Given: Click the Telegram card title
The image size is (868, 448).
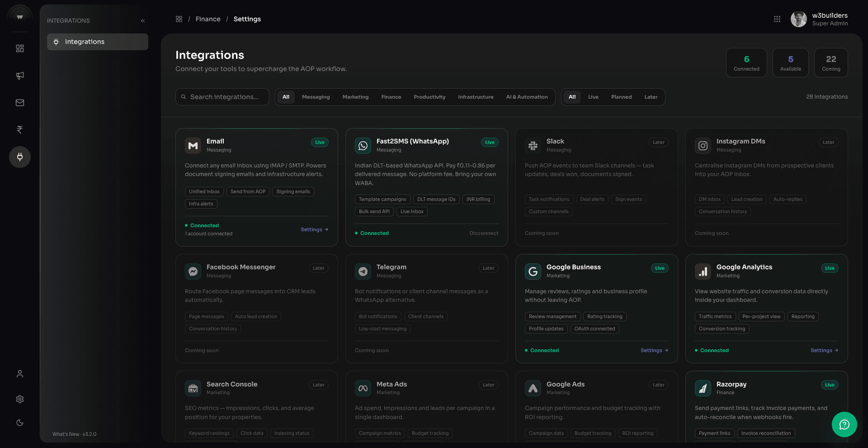Looking at the screenshot, I should pyautogui.click(x=392, y=267).
